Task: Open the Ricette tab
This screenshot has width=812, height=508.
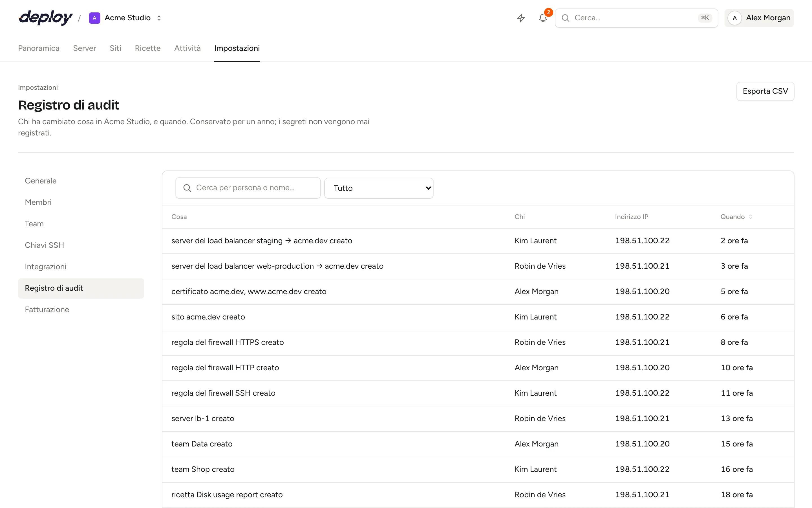Action: pos(148,48)
